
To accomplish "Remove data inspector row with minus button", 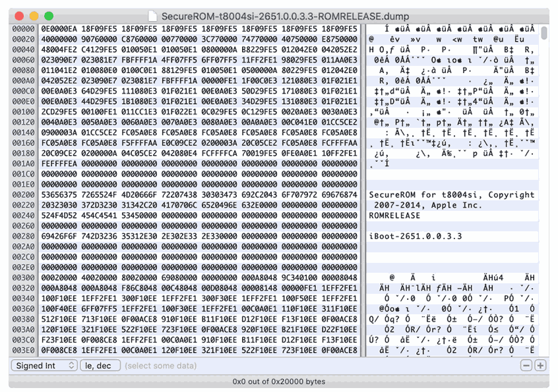I will coord(526,366).
